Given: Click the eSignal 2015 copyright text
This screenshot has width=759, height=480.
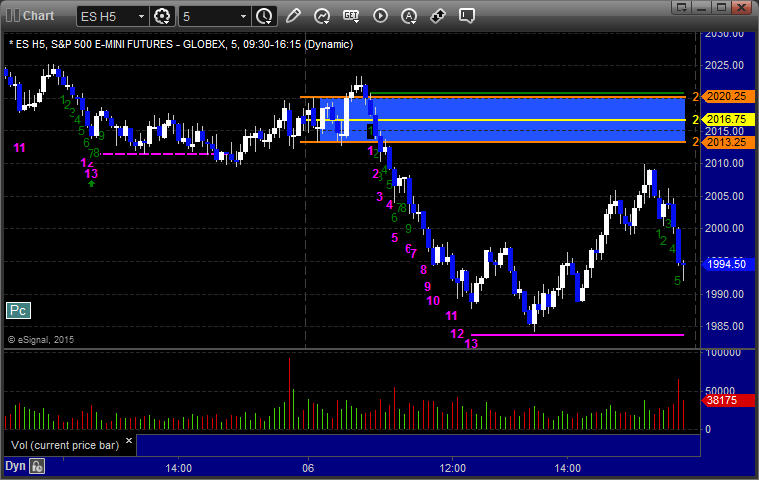Looking at the screenshot, I should tap(41, 340).
